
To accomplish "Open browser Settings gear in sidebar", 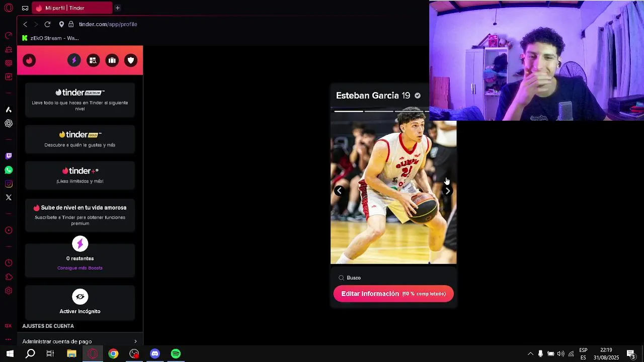I will click(9, 291).
